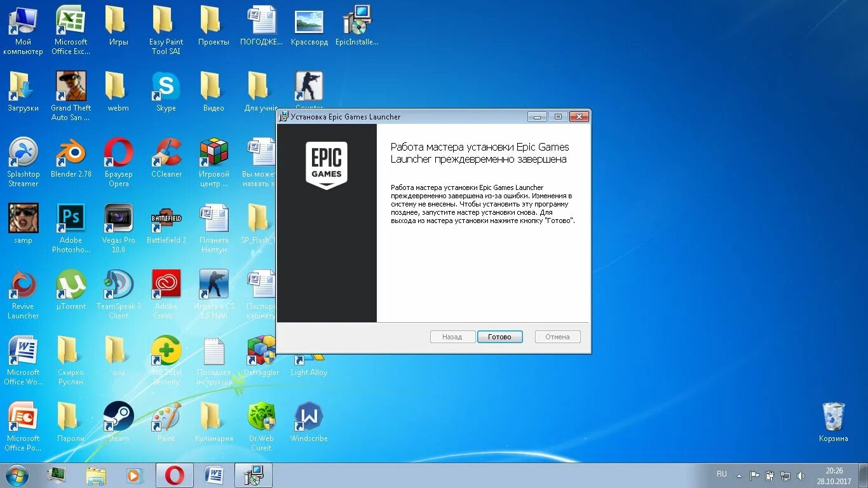Select TeamSpeak 3 Client shortcut
The height and width of the screenshot is (488, 868).
[118, 294]
